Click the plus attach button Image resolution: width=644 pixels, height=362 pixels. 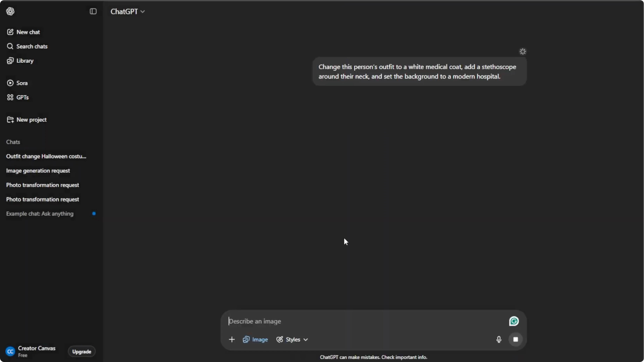pyautogui.click(x=232, y=339)
